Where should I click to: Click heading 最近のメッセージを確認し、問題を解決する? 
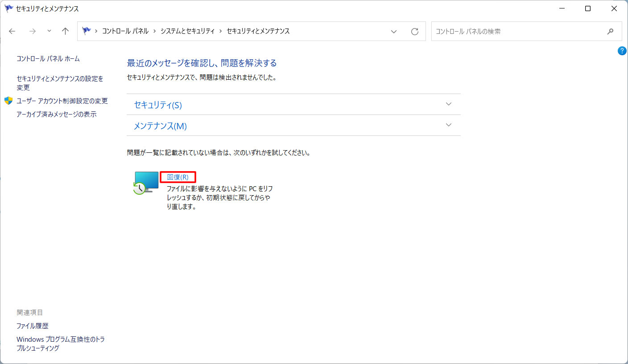pyautogui.click(x=202, y=63)
